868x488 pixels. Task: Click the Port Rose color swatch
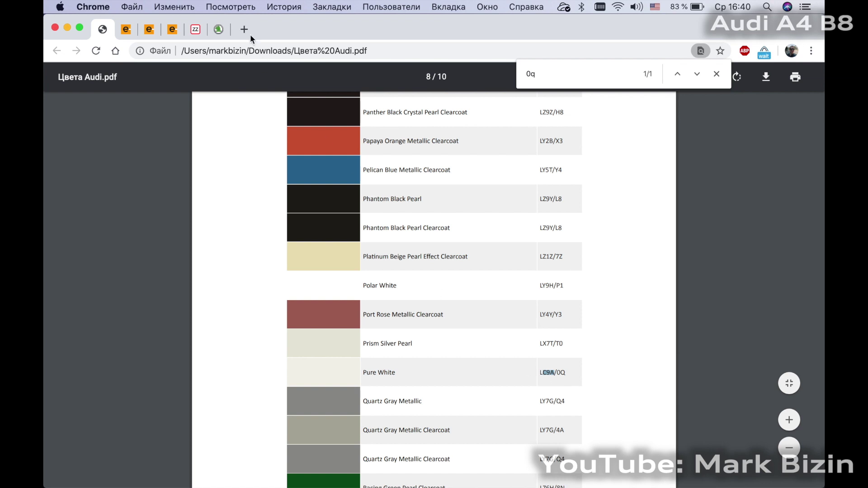point(323,314)
